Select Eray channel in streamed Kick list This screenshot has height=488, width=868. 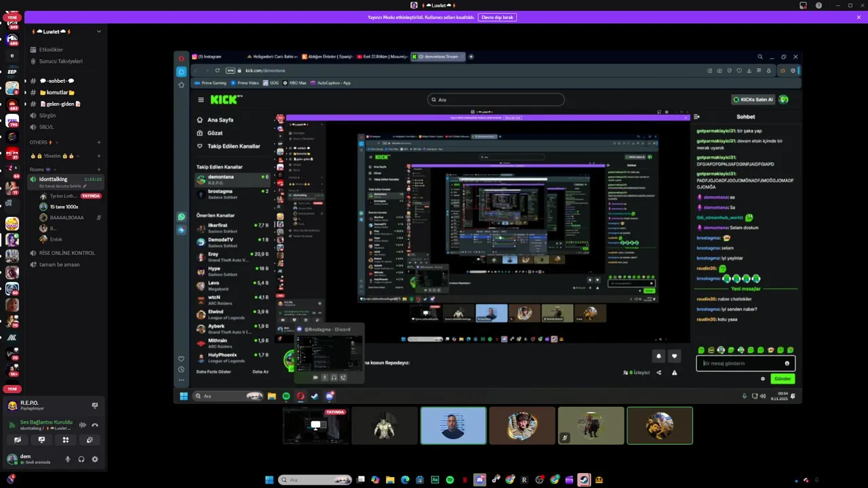click(x=233, y=257)
